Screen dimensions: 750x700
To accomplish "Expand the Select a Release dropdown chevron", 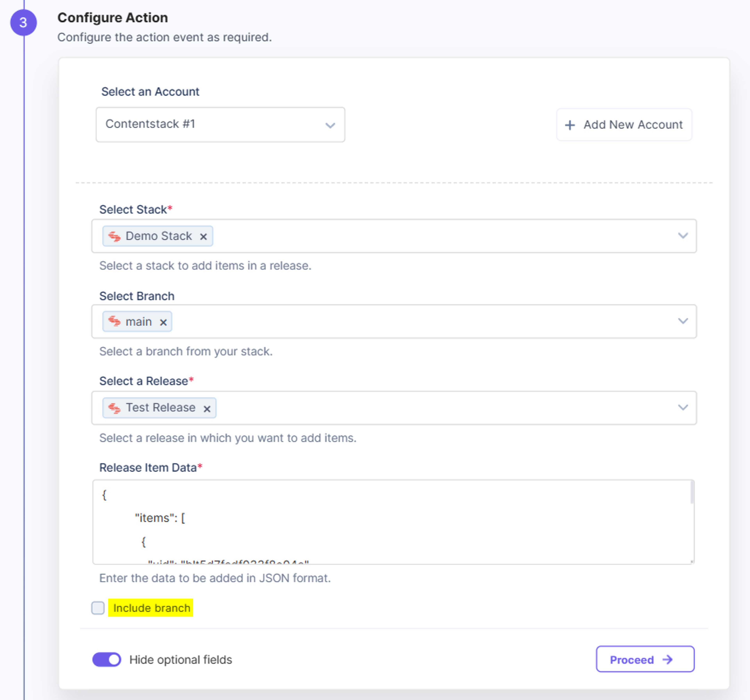I will coord(683,407).
